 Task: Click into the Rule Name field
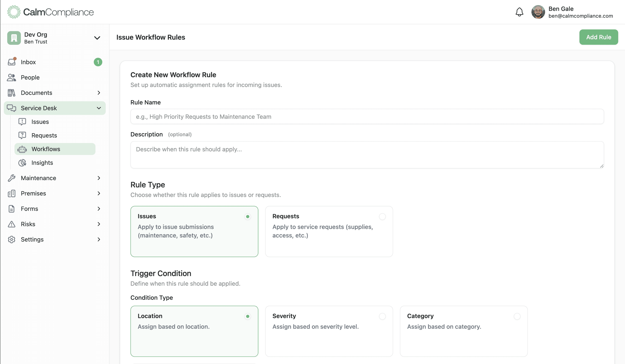(x=367, y=117)
